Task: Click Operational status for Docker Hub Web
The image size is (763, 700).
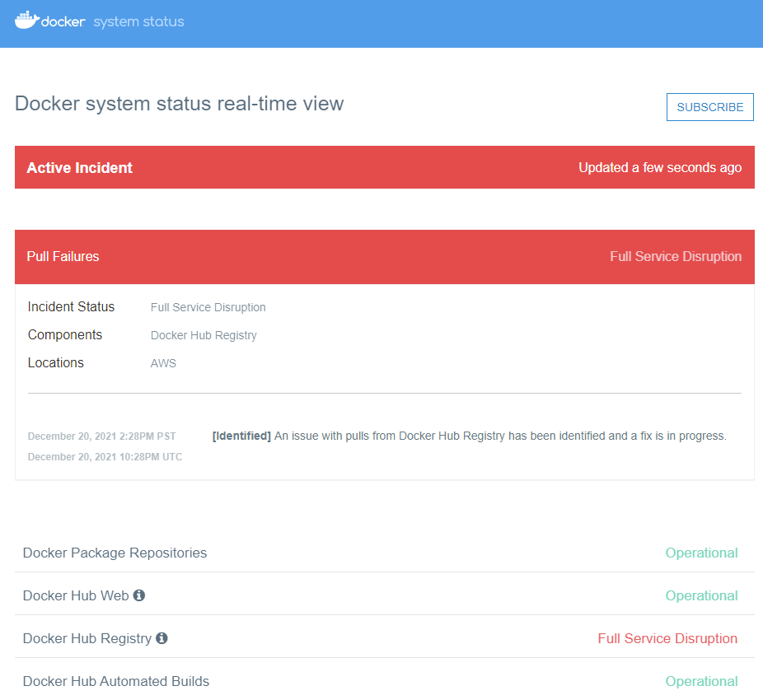Action: click(701, 596)
